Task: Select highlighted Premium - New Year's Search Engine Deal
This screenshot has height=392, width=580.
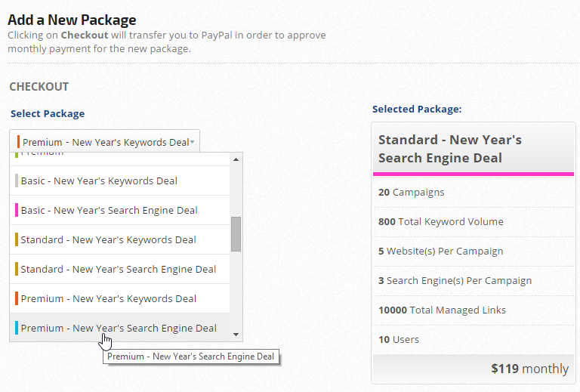Action: click(x=118, y=328)
